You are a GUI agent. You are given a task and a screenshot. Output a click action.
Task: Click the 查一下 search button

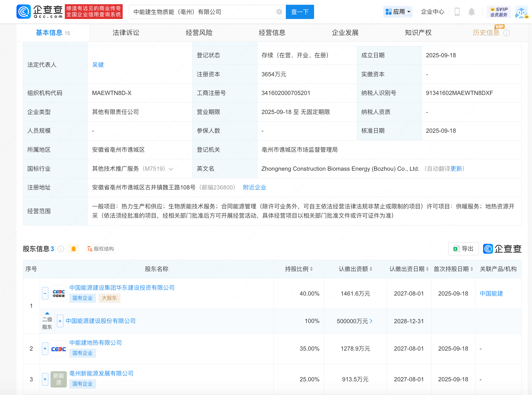pyautogui.click(x=300, y=12)
